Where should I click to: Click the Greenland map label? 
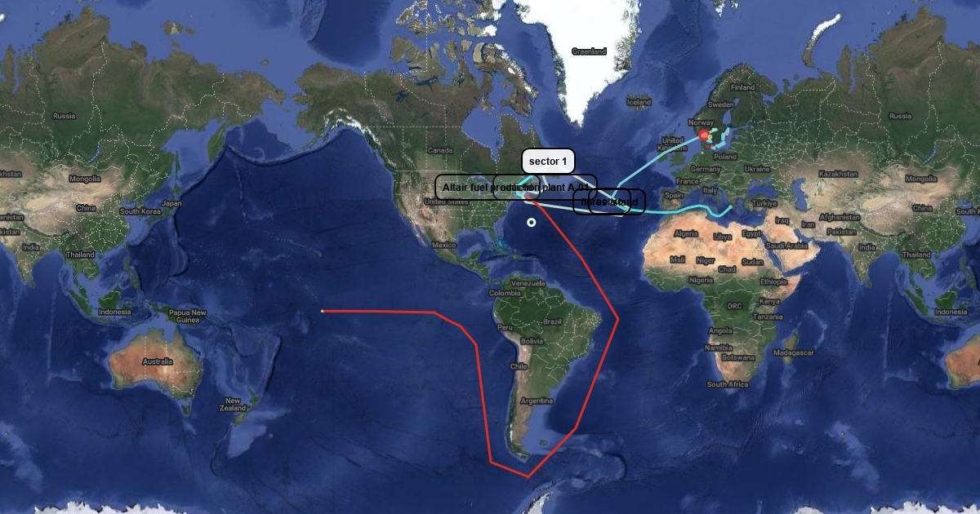(589, 51)
